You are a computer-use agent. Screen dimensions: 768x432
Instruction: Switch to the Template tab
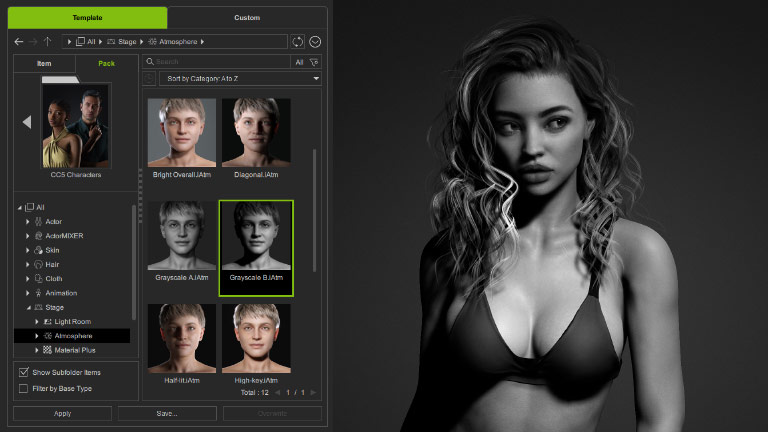88,18
